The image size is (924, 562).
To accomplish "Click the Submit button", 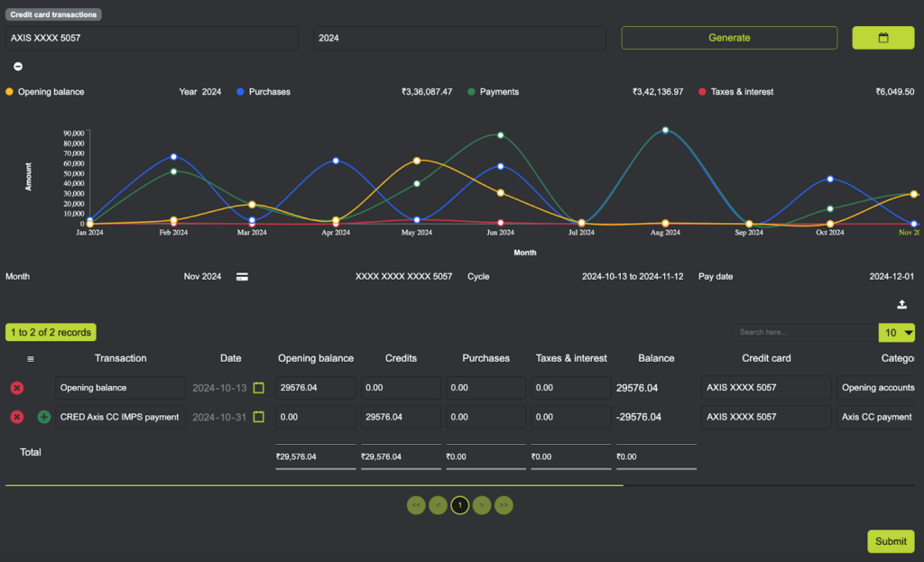I will 891,541.
